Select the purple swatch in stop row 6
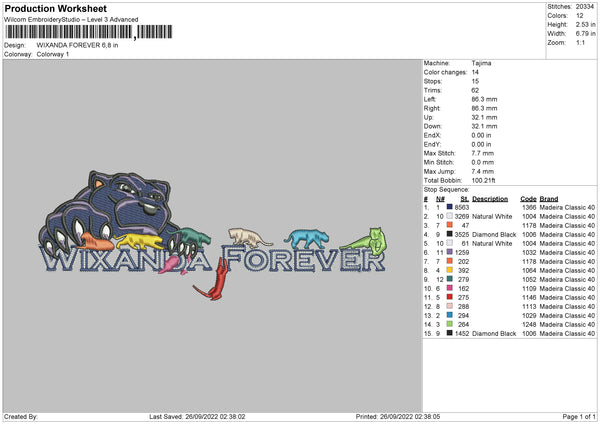The image size is (600, 424). point(449,252)
